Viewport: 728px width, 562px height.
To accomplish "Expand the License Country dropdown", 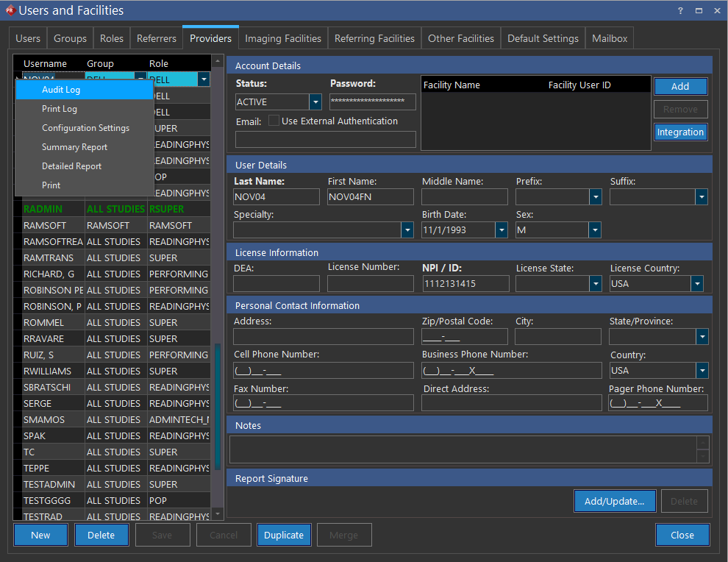I will (x=696, y=284).
